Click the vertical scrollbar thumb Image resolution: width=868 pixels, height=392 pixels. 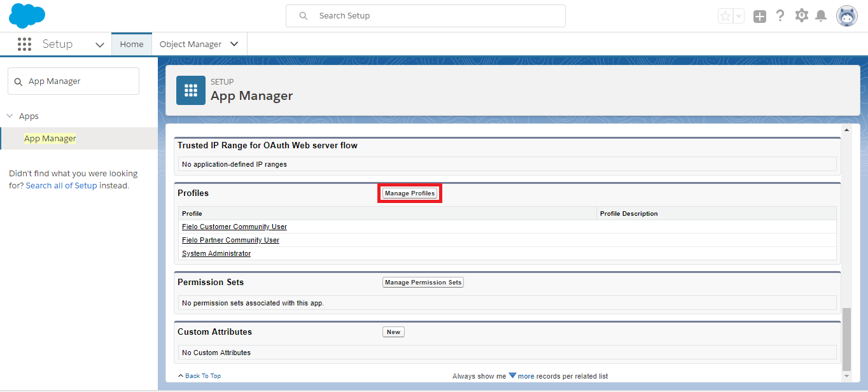tap(846, 339)
